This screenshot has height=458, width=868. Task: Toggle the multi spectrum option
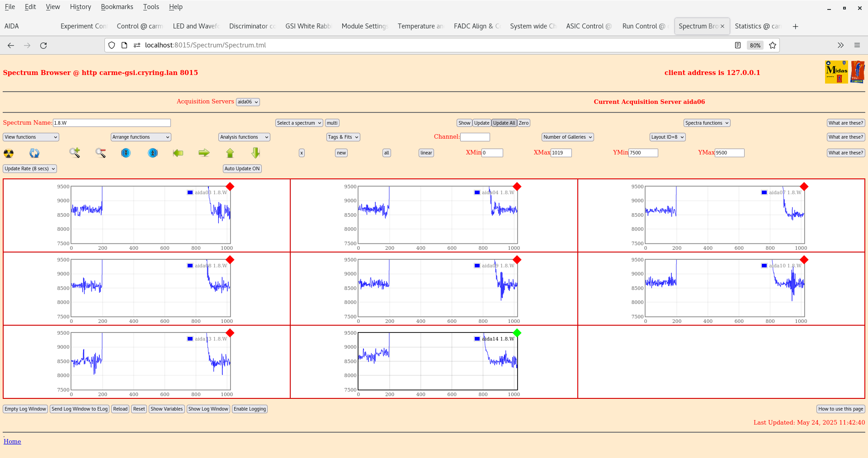click(x=332, y=122)
